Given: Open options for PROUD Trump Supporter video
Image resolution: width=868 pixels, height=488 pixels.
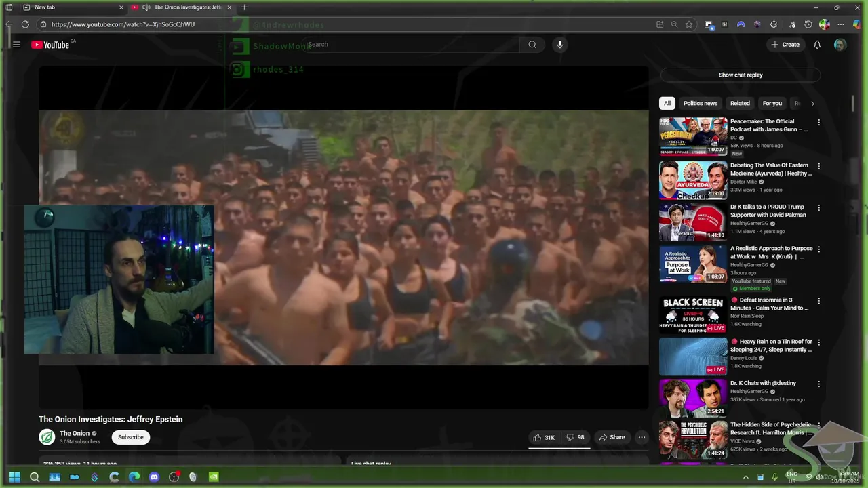Looking at the screenshot, I should click(x=818, y=208).
